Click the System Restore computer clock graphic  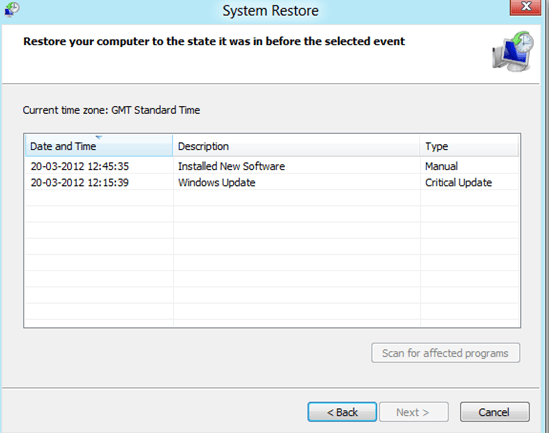(x=513, y=51)
